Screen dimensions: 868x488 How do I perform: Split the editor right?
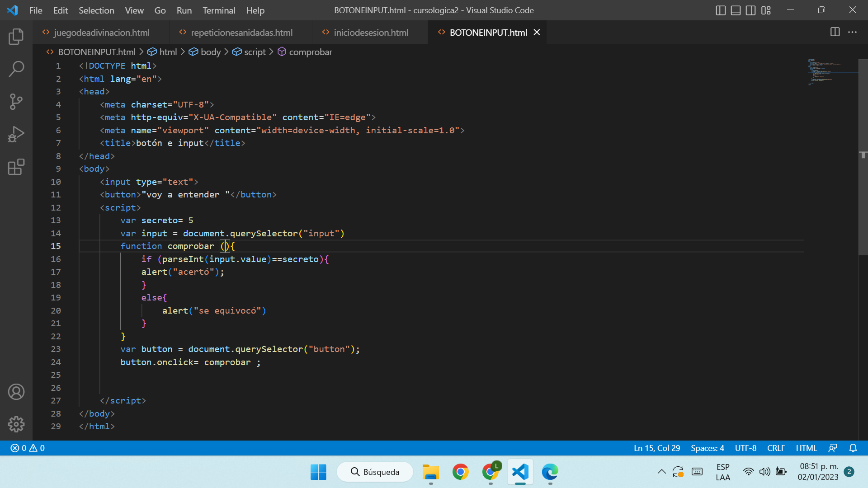835,32
